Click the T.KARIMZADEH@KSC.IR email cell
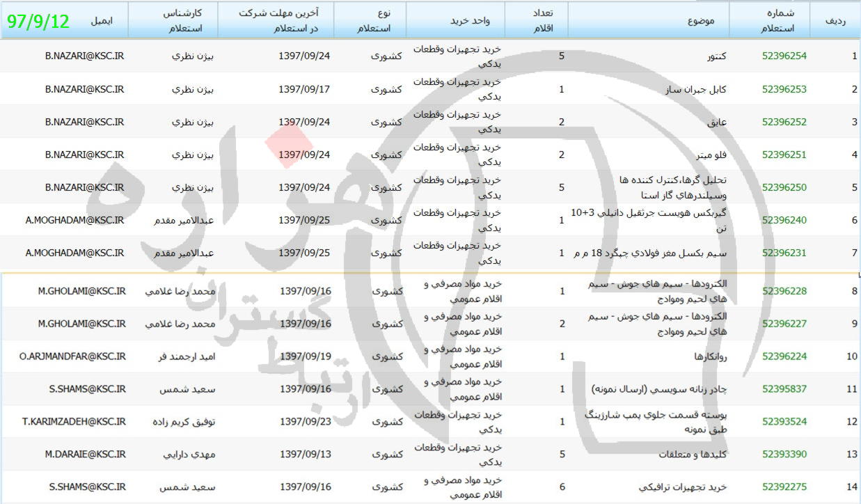This screenshot has height=504, width=861. coord(74,421)
